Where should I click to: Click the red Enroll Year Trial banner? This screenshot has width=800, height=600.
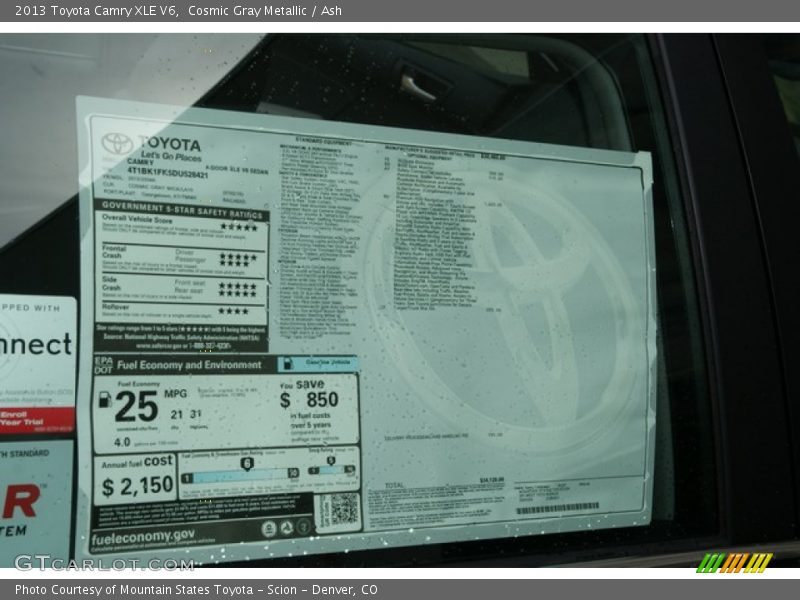point(36,420)
